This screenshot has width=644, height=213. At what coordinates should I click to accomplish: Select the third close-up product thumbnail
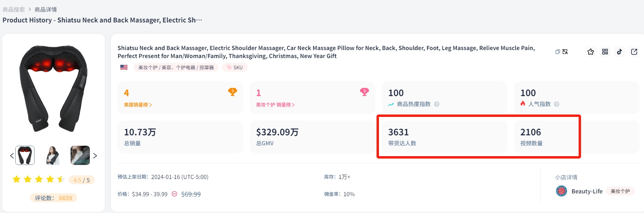[80, 155]
